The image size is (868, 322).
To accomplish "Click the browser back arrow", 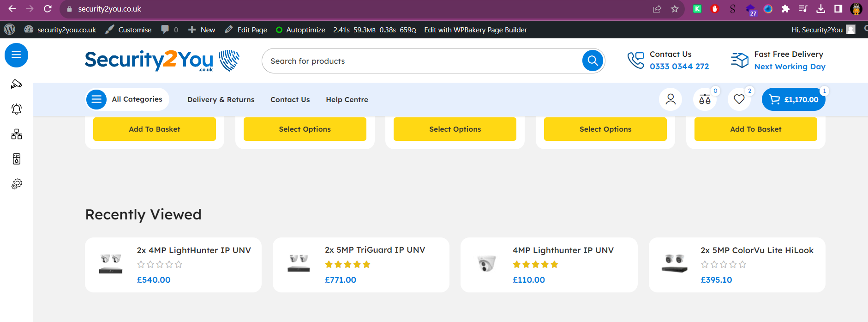I will 12,9.
